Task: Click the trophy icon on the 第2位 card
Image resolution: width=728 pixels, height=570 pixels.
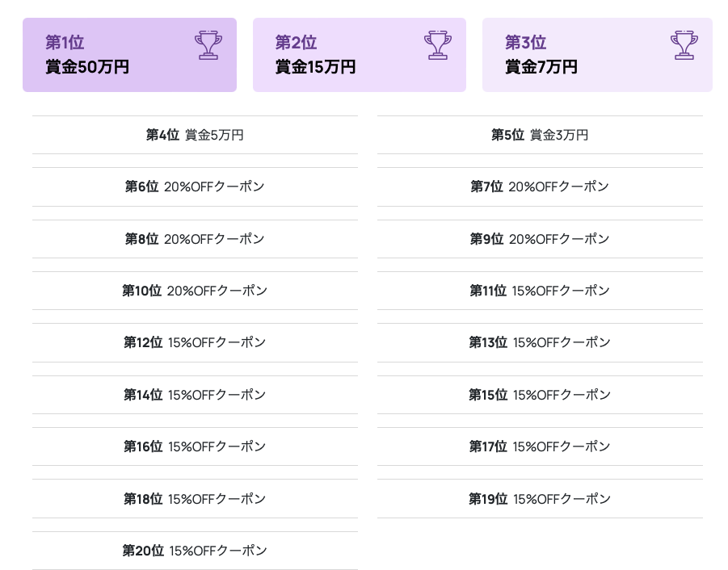Action: pos(437,45)
